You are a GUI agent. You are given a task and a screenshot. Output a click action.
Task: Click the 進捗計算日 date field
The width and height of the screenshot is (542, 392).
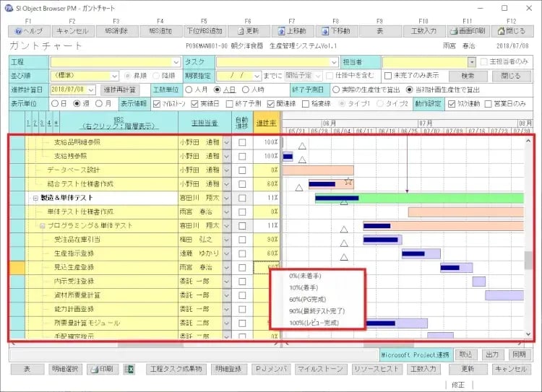[x=72, y=90]
